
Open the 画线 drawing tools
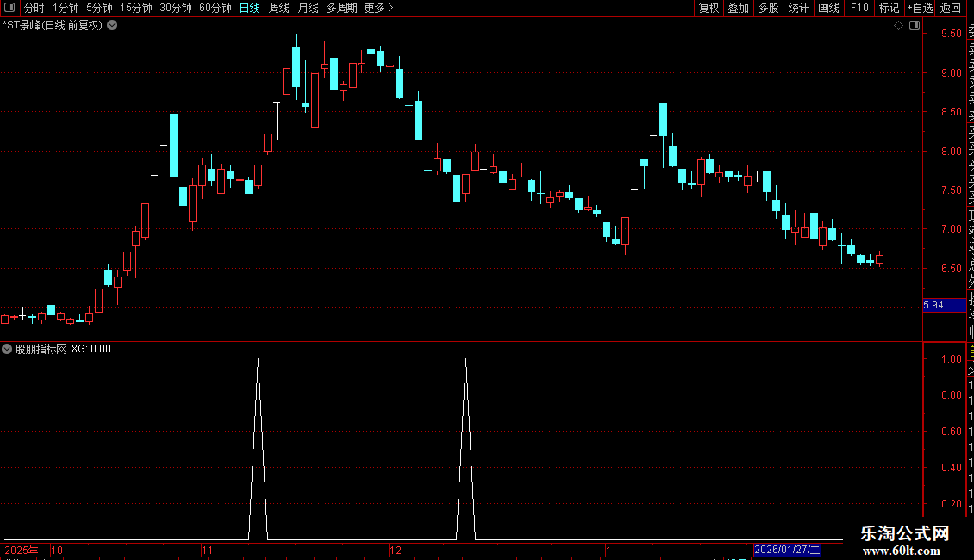coord(828,8)
